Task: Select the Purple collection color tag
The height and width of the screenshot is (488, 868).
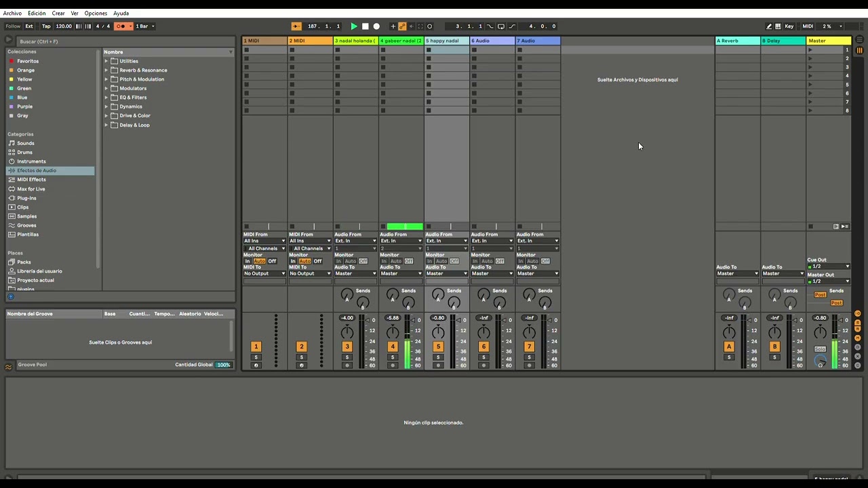Action: pos(24,106)
